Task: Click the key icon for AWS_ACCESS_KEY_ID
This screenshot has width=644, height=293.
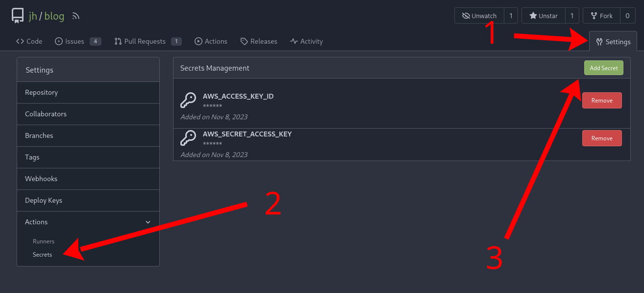Action: point(188,100)
